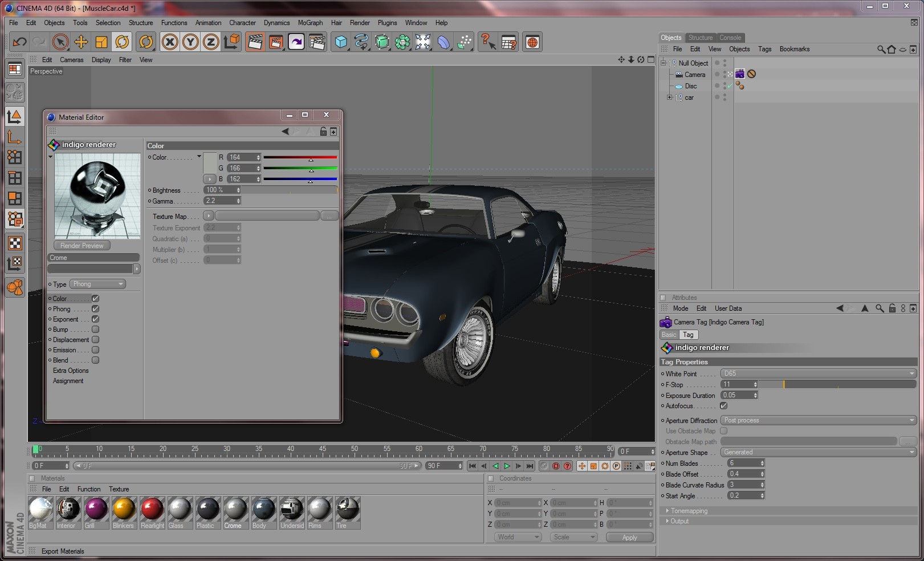Viewport: 924px width, 561px height.
Task: Click the Undo arrow in the toolbar
Action: point(19,42)
